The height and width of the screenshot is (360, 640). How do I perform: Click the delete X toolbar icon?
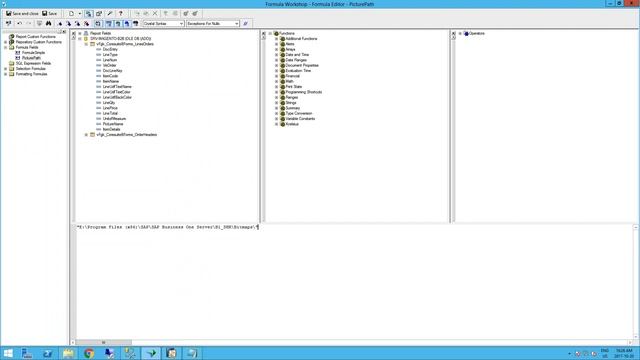point(155,13)
